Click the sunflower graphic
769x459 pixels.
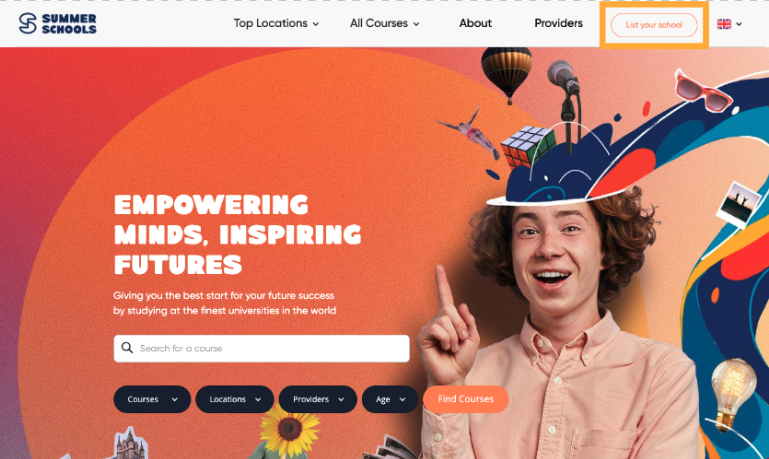tap(289, 430)
